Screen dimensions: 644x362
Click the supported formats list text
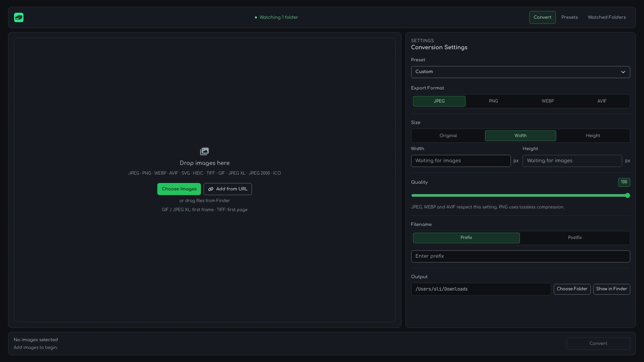pos(205,173)
